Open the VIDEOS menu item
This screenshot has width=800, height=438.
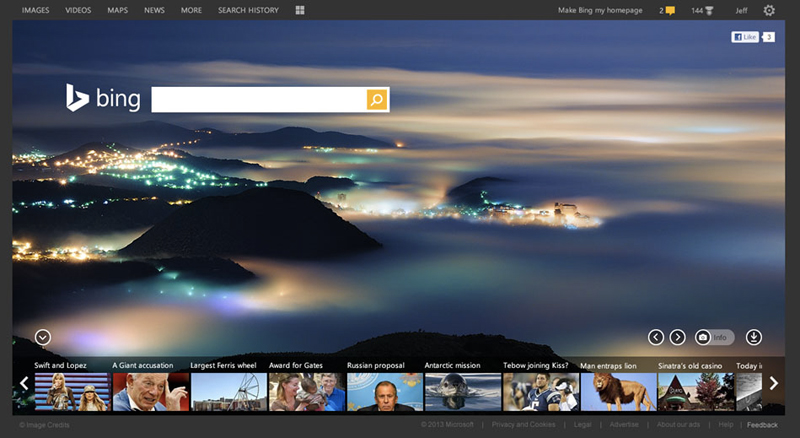[78, 10]
